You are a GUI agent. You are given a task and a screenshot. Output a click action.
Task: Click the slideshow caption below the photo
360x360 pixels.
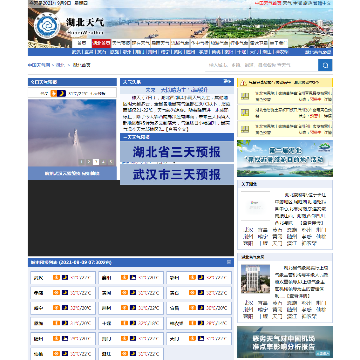tap(72, 173)
